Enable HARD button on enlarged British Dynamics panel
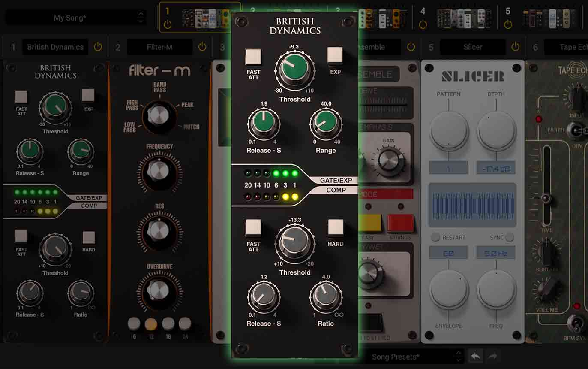 tap(335, 227)
